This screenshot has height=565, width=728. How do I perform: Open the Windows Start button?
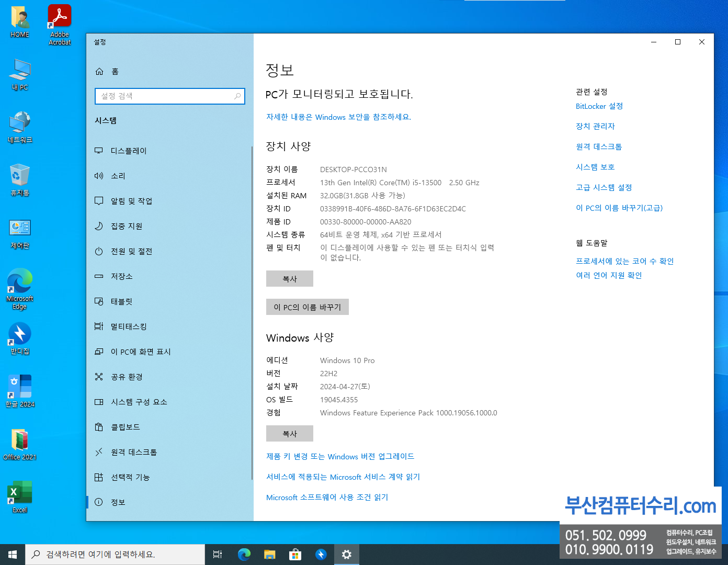[13, 555]
